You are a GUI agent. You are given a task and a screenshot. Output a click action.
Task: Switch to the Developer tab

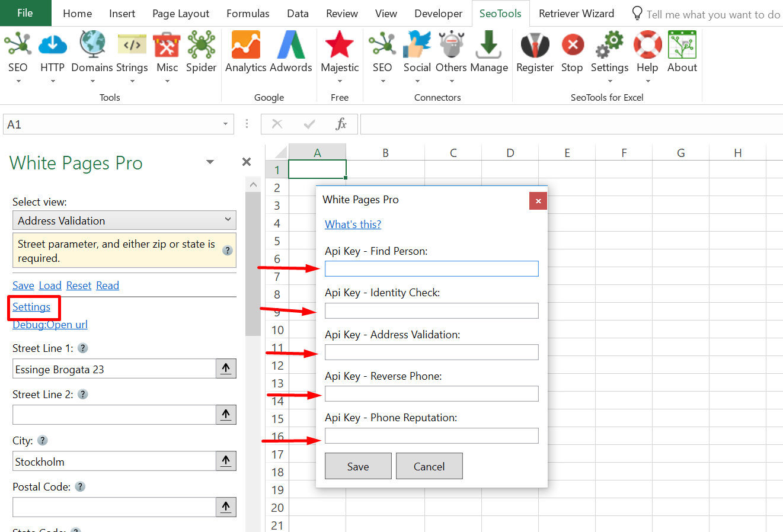coord(438,14)
